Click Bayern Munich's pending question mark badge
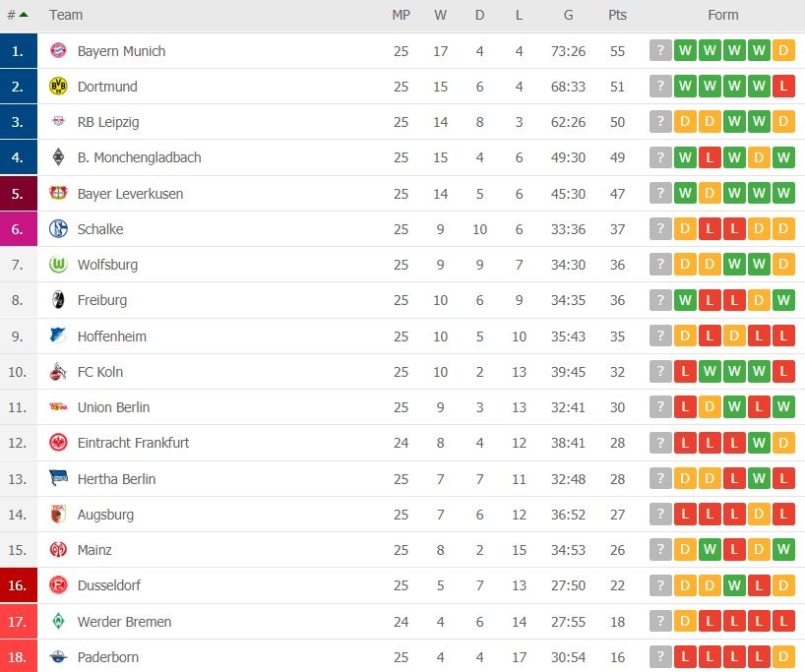Viewport: 805px width, 672px height. pos(659,51)
